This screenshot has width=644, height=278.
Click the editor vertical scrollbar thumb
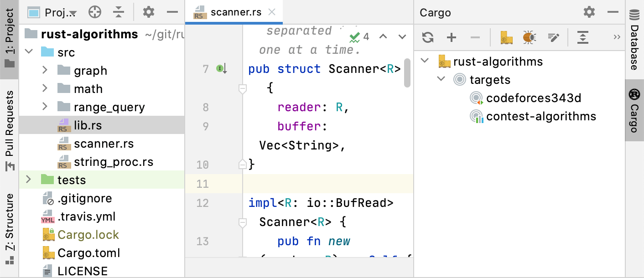(x=407, y=72)
